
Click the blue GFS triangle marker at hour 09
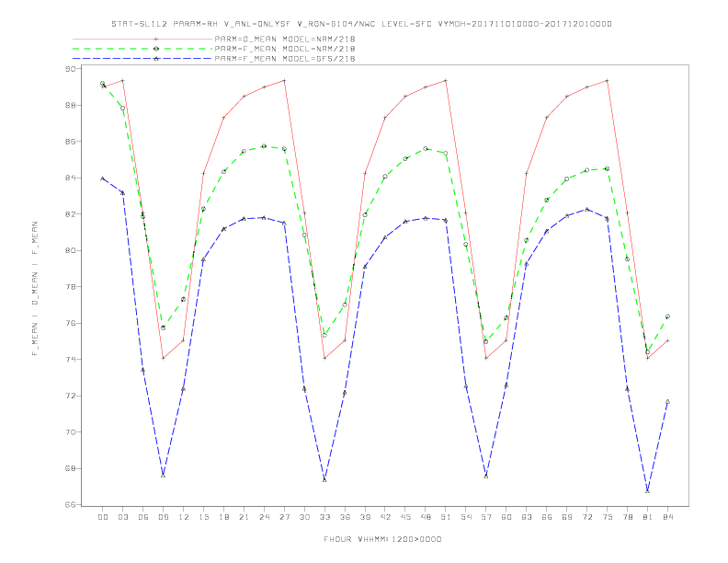[x=163, y=476]
